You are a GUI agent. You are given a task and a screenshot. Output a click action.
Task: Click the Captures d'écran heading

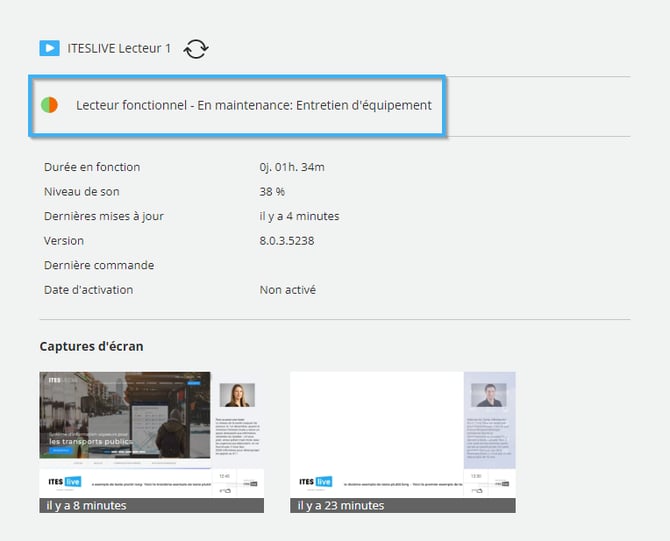[x=91, y=346]
